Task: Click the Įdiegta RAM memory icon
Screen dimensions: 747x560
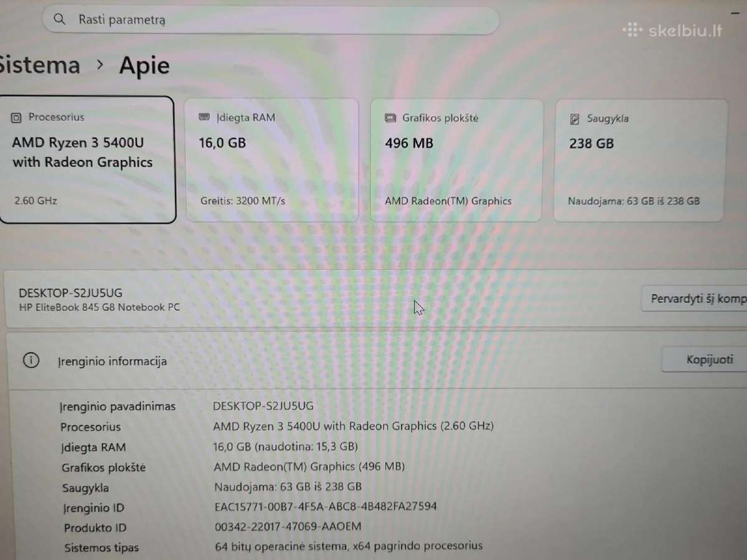Action: pos(204,118)
